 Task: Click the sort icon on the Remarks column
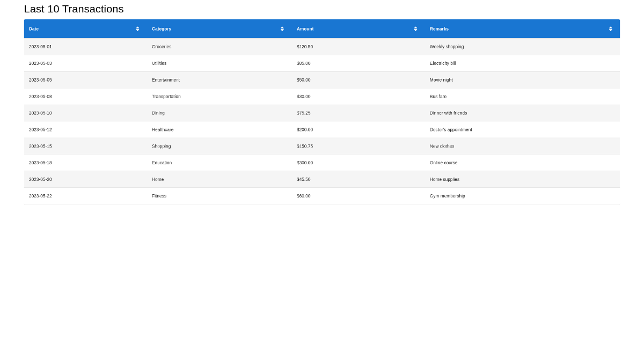pos(610,28)
